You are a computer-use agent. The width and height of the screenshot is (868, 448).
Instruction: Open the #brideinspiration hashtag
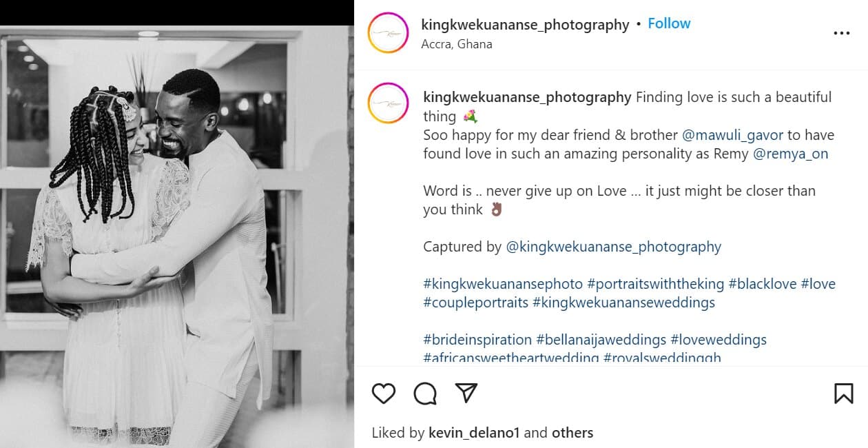(x=477, y=340)
